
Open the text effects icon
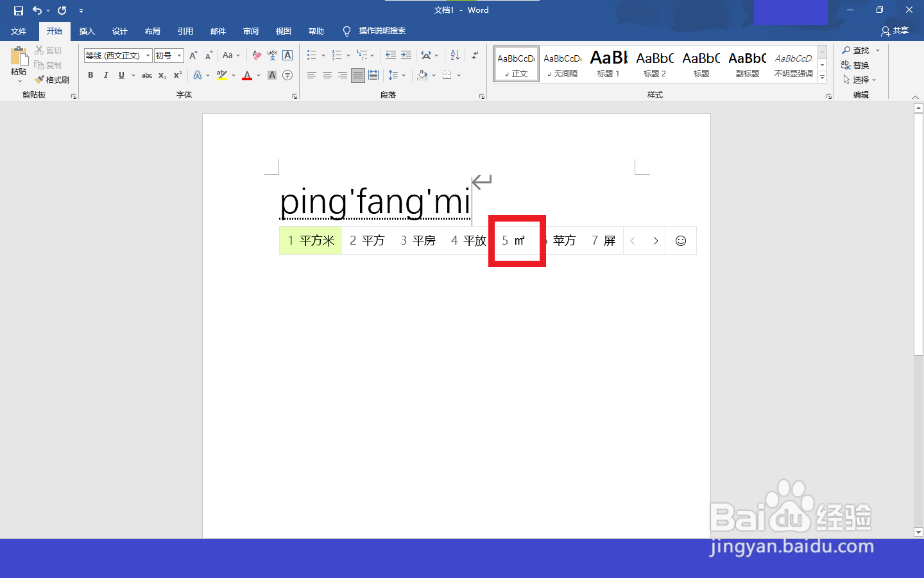point(198,75)
